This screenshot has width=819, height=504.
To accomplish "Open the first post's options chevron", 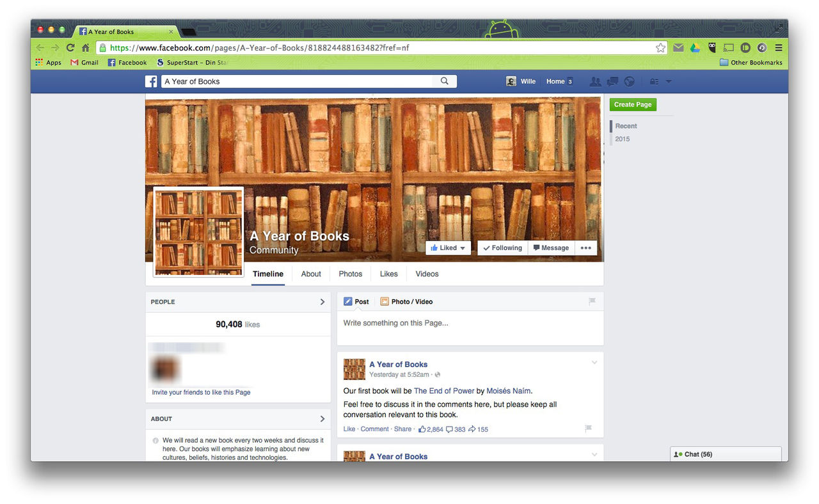I will point(594,363).
